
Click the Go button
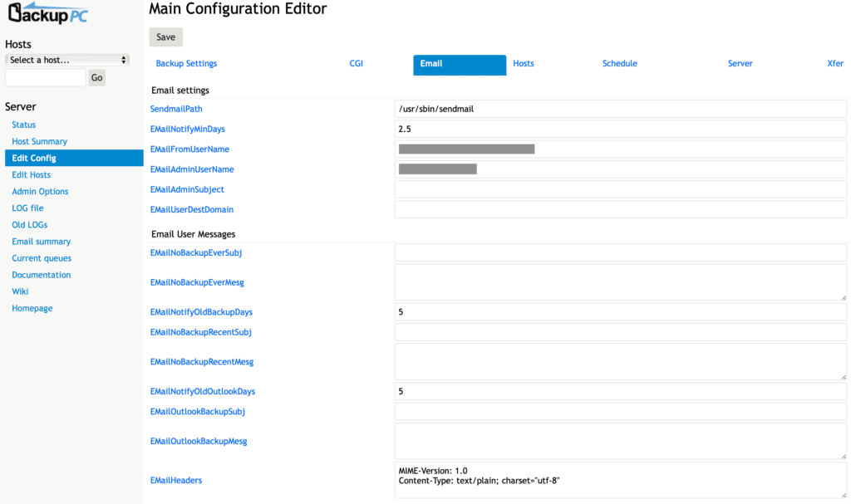(x=97, y=78)
